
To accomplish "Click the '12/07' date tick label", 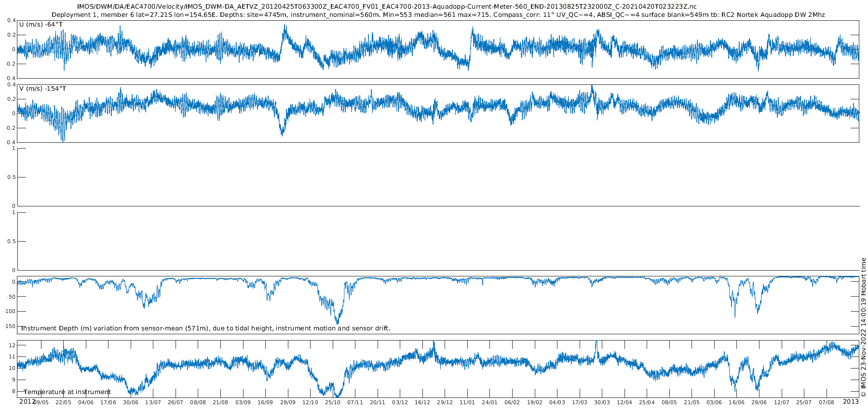I will tap(782, 402).
